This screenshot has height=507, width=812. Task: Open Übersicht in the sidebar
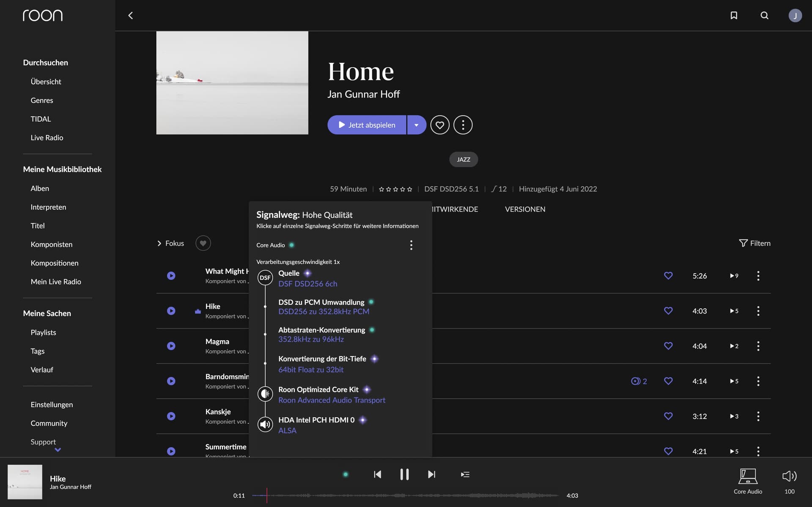coord(46,82)
